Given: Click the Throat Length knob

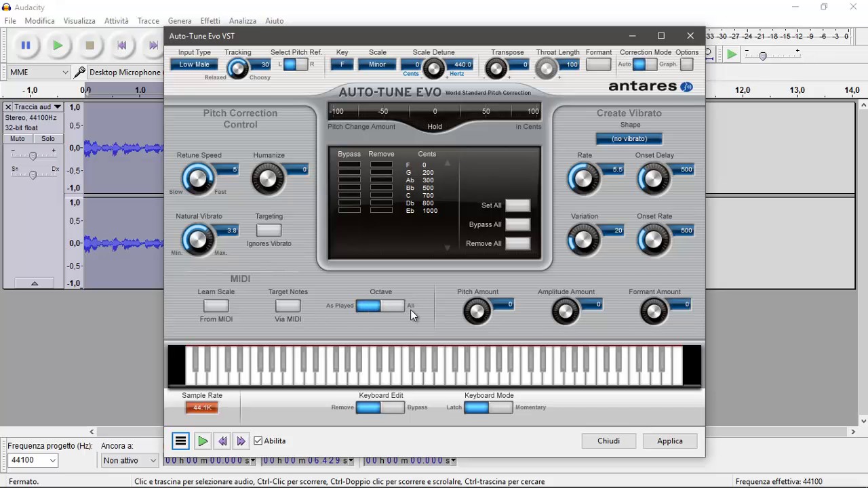Looking at the screenshot, I should coord(546,68).
